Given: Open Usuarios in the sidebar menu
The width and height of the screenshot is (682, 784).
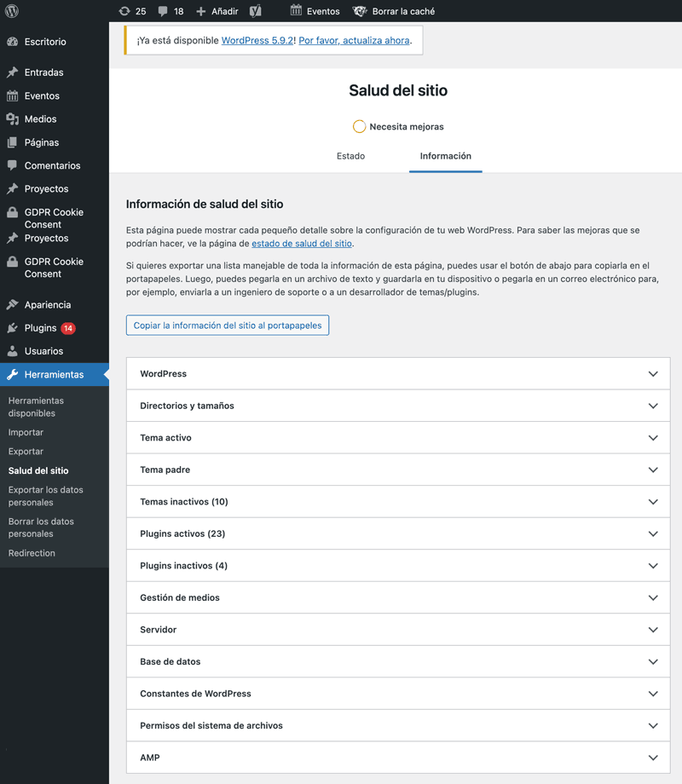Looking at the screenshot, I should (44, 351).
